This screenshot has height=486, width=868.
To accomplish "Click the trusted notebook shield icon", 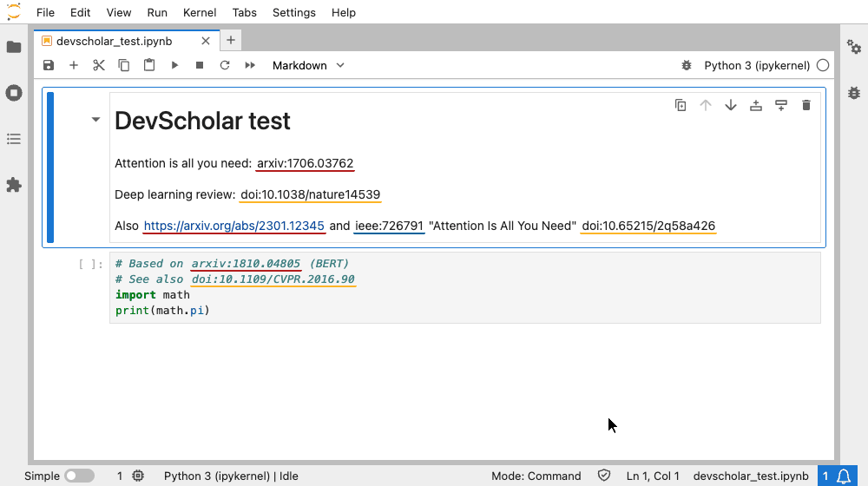I will (x=603, y=476).
